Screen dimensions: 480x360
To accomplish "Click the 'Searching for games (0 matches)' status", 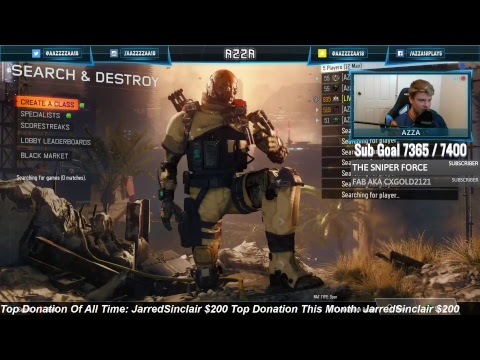I will coord(51,178).
